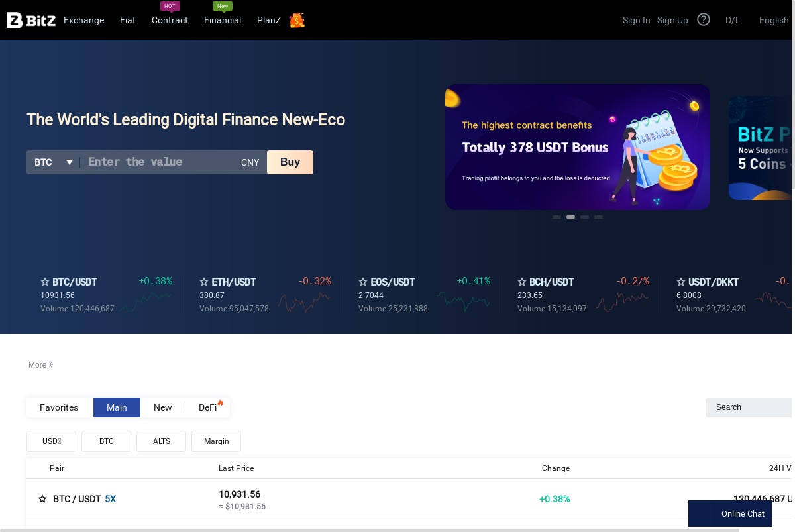795x532 pixels.
Task: Sort by Change column header
Action: [x=556, y=468]
